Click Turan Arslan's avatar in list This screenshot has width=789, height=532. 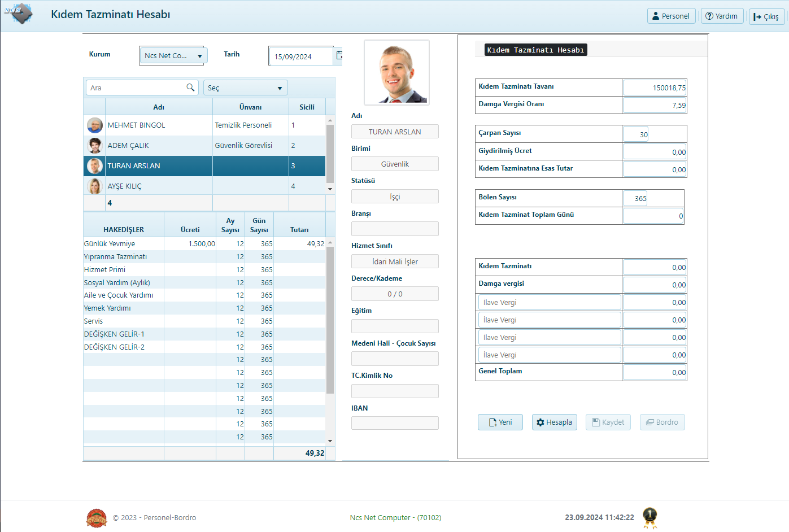[x=95, y=166]
